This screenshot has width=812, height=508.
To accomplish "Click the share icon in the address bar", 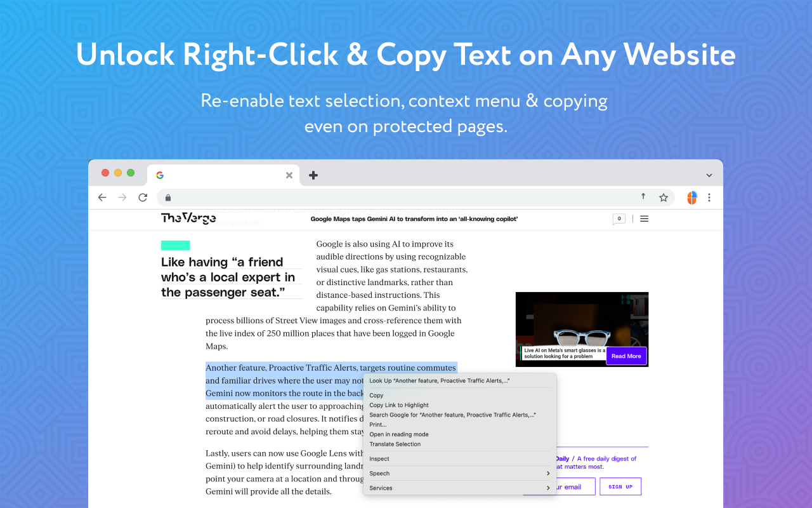I will (643, 197).
